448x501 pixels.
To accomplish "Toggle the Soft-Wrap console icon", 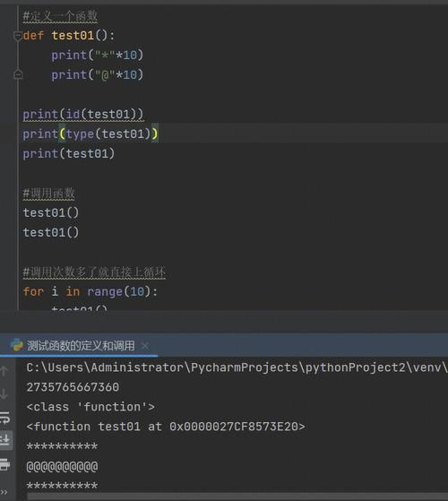I will pyautogui.click(x=4, y=418).
